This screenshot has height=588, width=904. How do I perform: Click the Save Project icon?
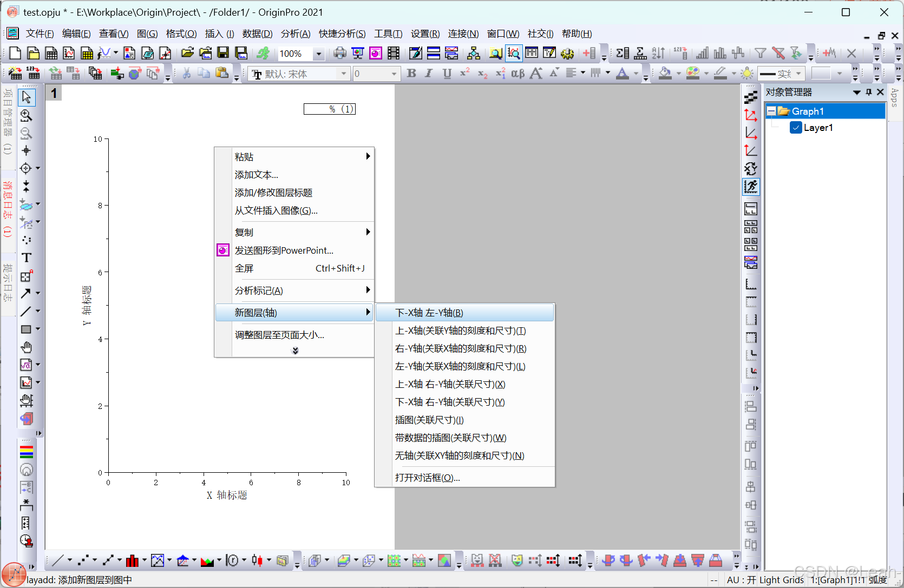click(223, 53)
